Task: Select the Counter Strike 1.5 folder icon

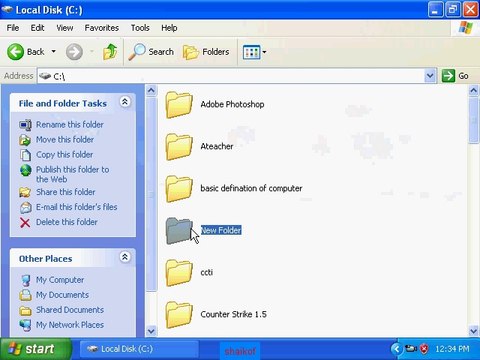Action: coord(179,315)
